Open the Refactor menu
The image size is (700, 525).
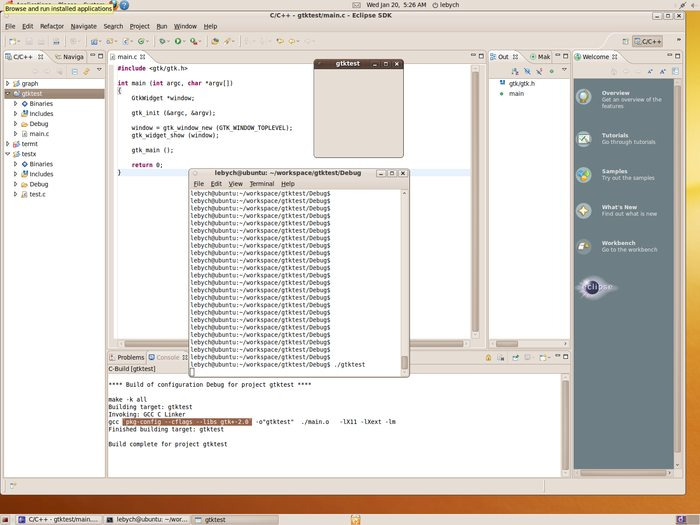click(52, 26)
